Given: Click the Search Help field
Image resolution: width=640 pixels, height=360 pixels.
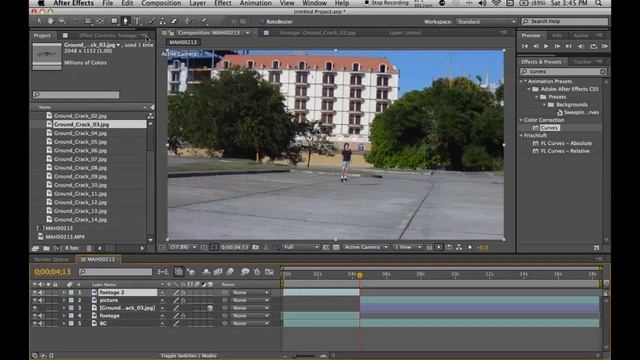Looking at the screenshot, I should (x=565, y=21).
